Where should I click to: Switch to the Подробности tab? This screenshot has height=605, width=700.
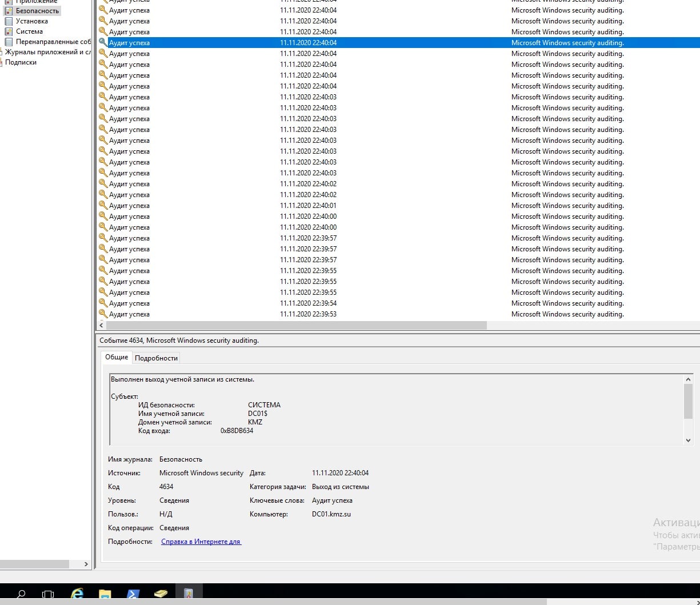click(x=157, y=358)
